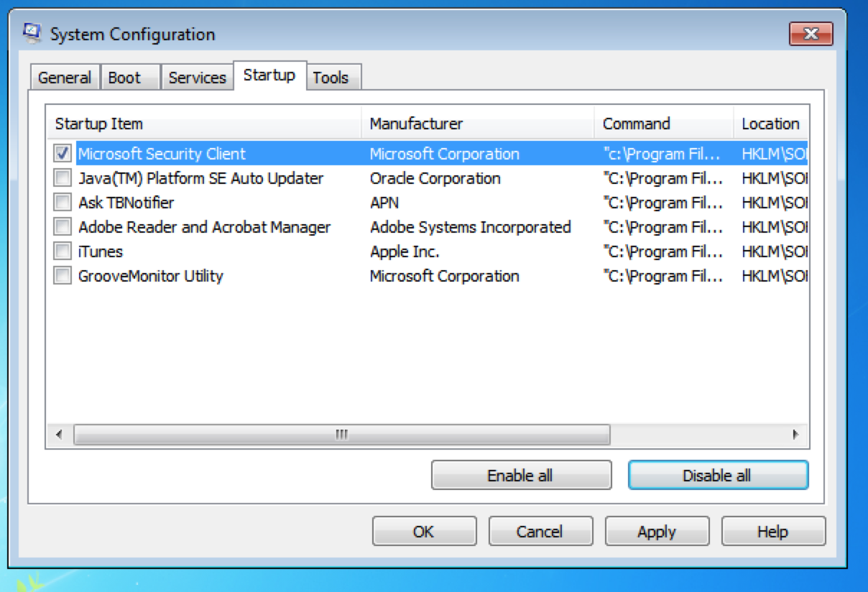This screenshot has height=592, width=868.
Task: Click the command cell in iTunes row
Action: 664,251
